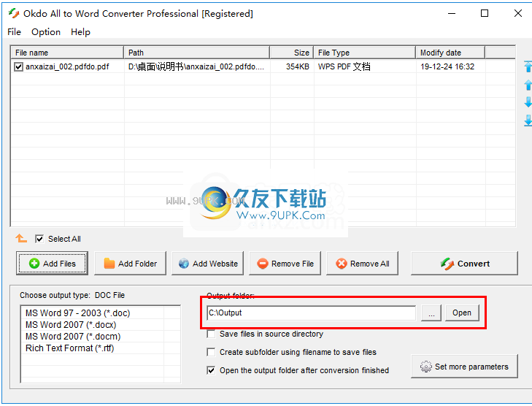Move selected file down one position
Screen dimensions: 532x406
pyautogui.click(x=528, y=101)
